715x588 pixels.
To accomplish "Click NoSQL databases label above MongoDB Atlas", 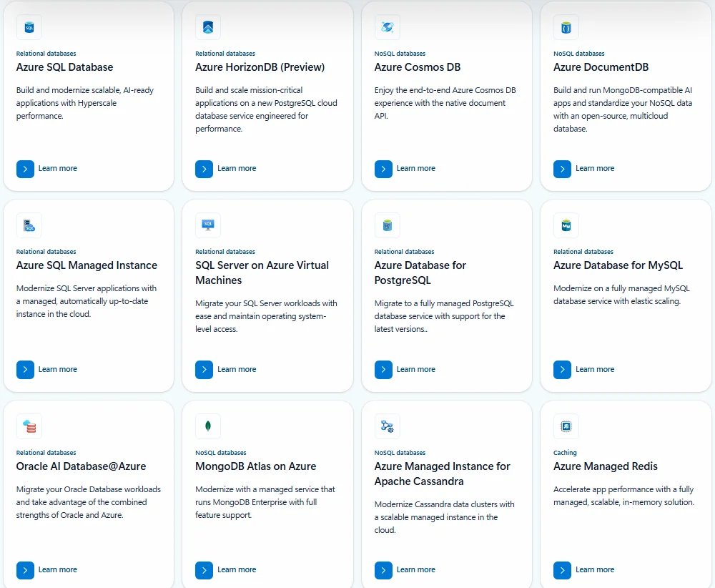I will point(221,453).
